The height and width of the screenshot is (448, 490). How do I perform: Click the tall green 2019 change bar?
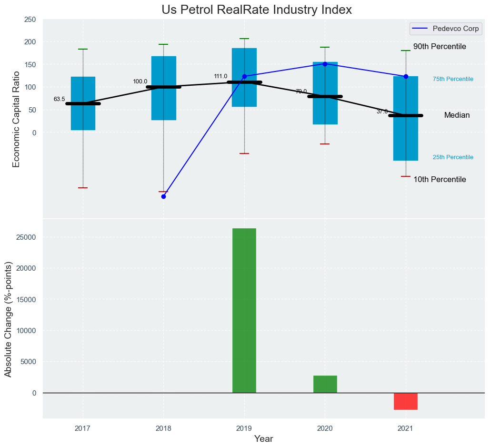tap(244, 310)
